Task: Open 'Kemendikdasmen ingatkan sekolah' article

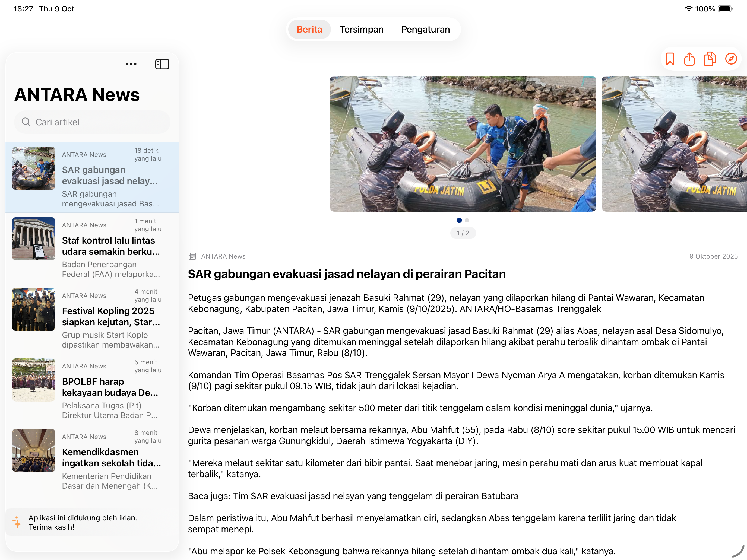Action: point(92,459)
